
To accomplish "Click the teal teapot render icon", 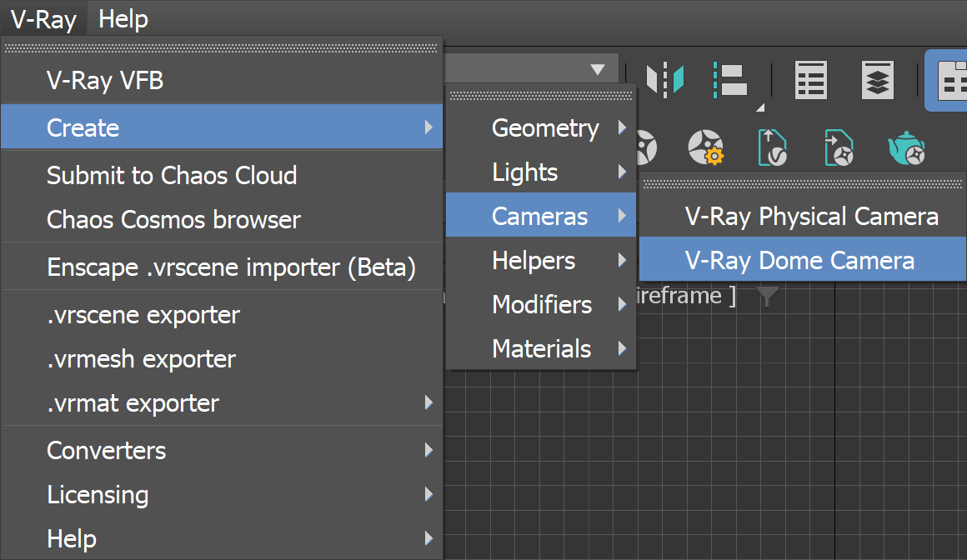I will click(x=906, y=147).
